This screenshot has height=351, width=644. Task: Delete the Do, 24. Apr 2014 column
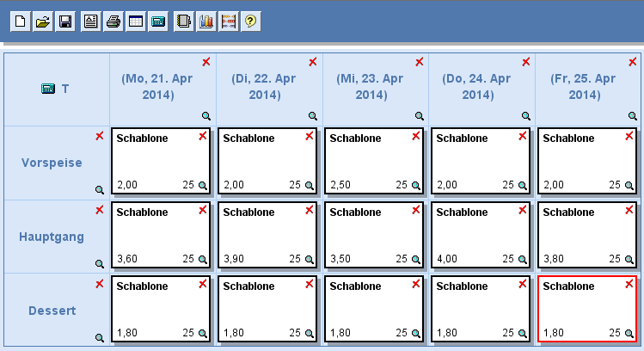(x=526, y=62)
